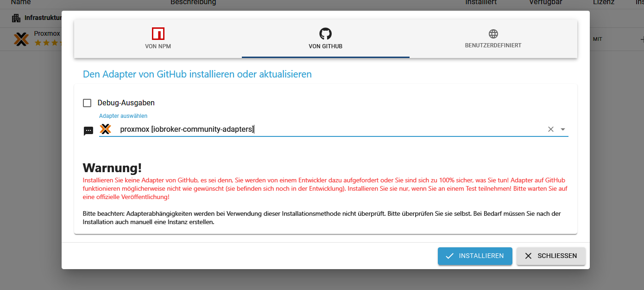
Task: Clear the adapter selection with the X icon
Action: tap(550, 129)
